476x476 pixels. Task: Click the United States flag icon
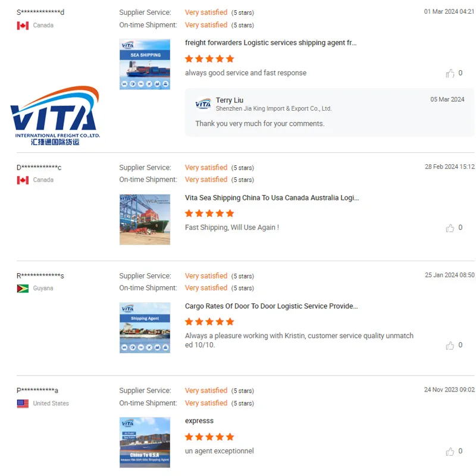pyautogui.click(x=23, y=403)
